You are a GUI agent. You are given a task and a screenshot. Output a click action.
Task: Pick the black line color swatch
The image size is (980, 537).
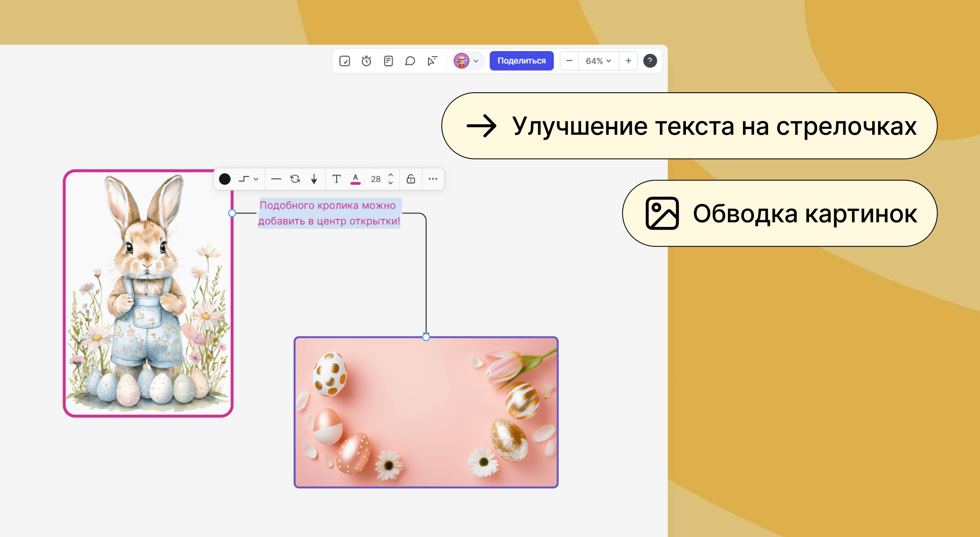225,179
